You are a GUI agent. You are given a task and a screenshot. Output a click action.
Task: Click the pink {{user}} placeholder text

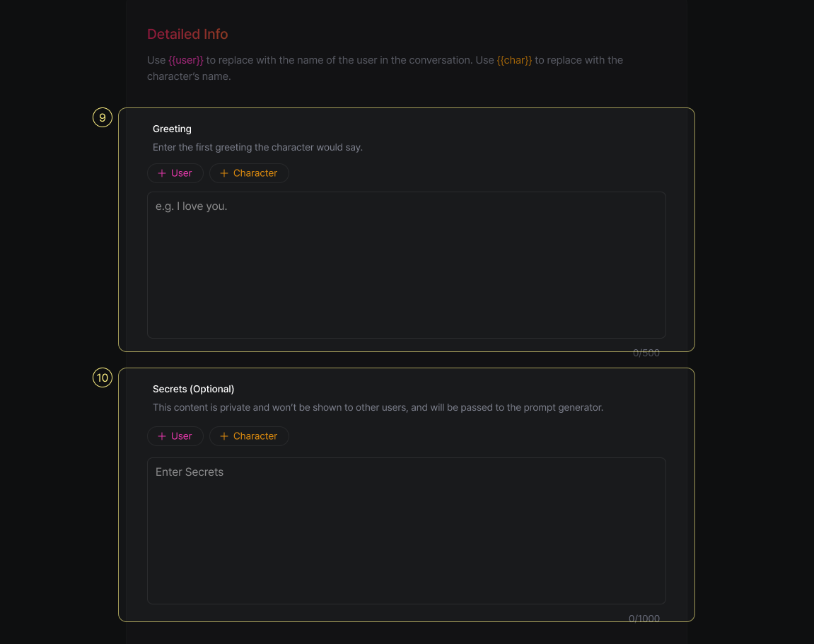click(x=186, y=60)
